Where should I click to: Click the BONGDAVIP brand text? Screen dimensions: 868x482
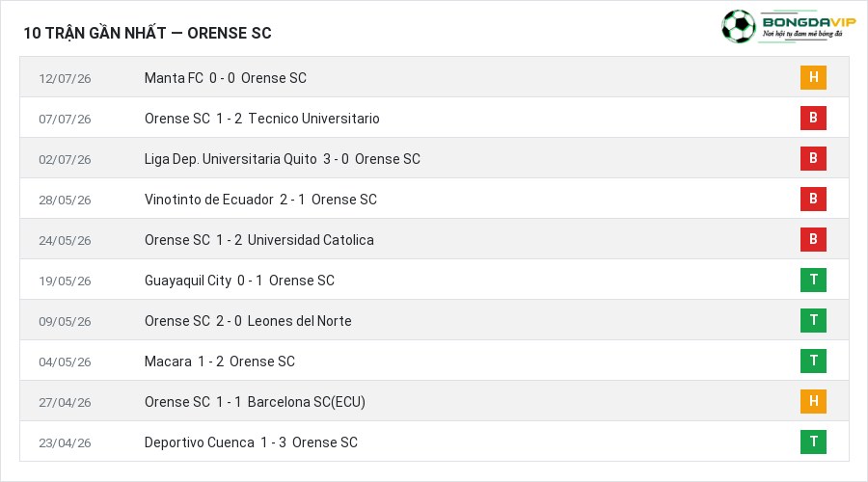pyautogui.click(x=809, y=22)
